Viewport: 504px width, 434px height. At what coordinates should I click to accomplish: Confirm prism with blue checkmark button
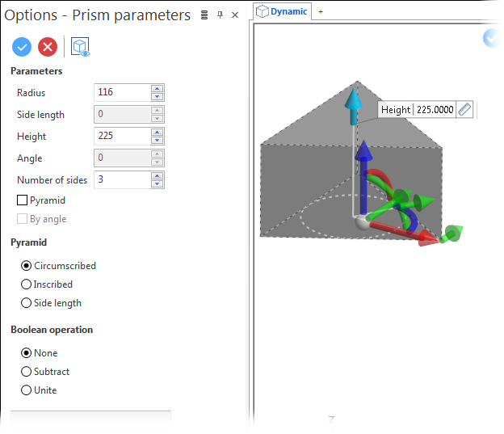pos(22,47)
